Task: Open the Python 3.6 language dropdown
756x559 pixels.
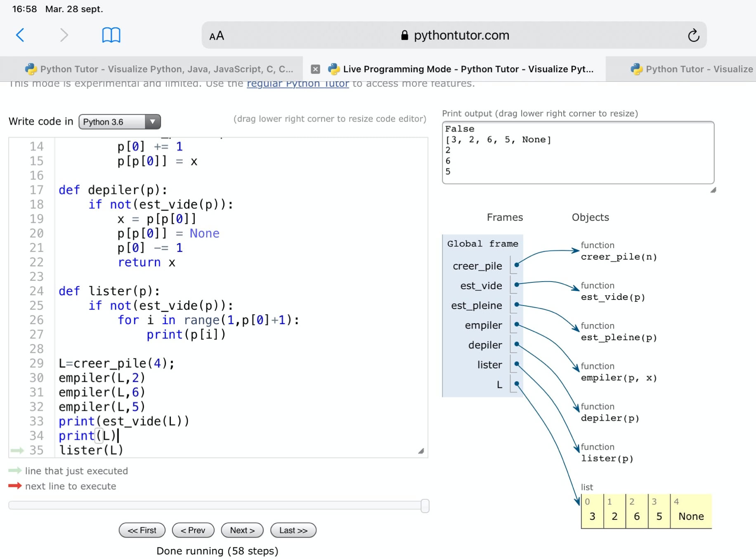Action: tap(119, 122)
